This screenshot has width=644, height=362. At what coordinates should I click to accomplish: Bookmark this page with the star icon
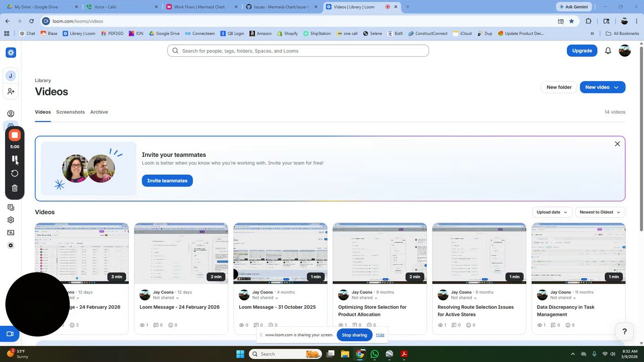[572, 21]
